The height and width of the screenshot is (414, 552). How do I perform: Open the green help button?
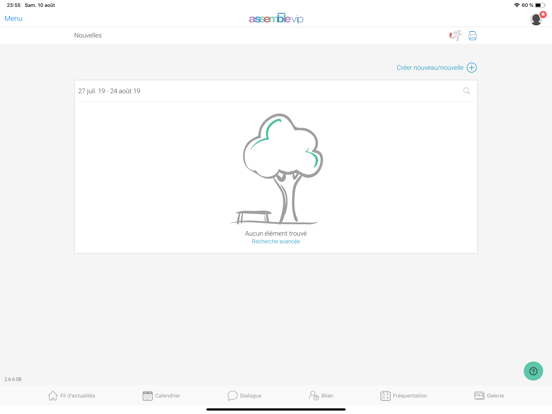[533, 371]
